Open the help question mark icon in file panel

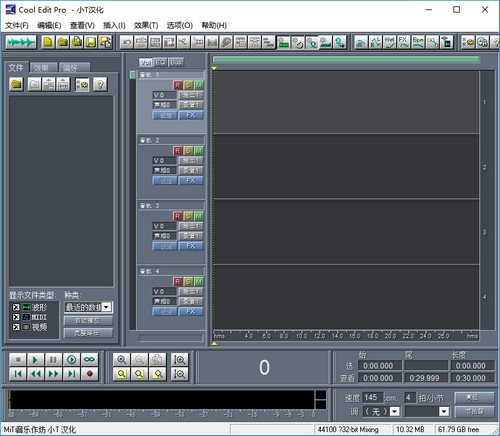click(x=100, y=85)
